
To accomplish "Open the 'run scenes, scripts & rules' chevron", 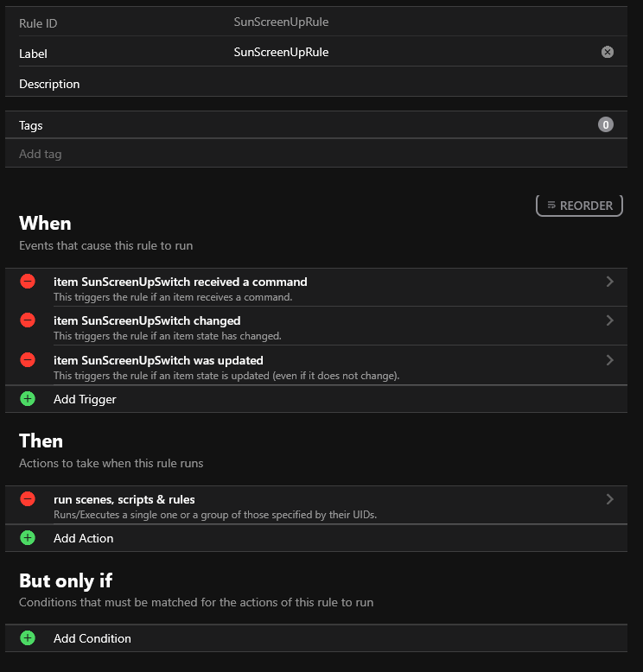I will coord(610,498).
